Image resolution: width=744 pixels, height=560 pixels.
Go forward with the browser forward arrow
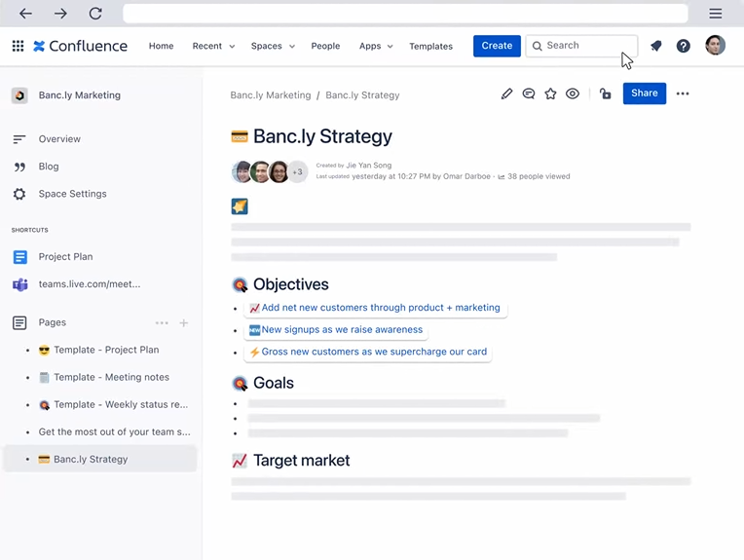tap(60, 14)
